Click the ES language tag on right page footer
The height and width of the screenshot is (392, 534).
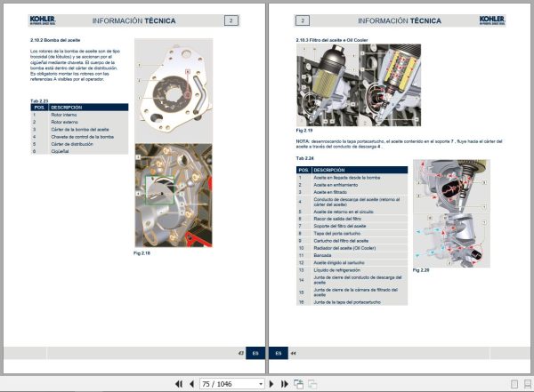click(x=279, y=353)
